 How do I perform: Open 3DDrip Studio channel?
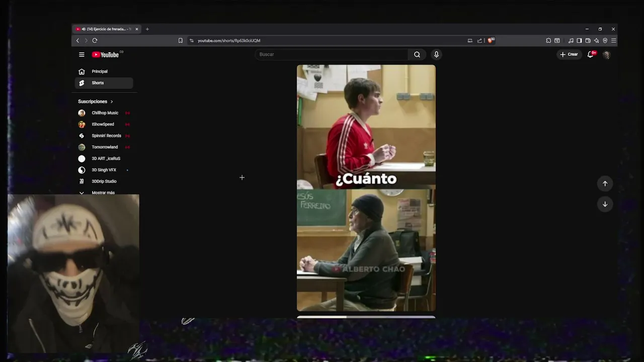click(x=104, y=182)
